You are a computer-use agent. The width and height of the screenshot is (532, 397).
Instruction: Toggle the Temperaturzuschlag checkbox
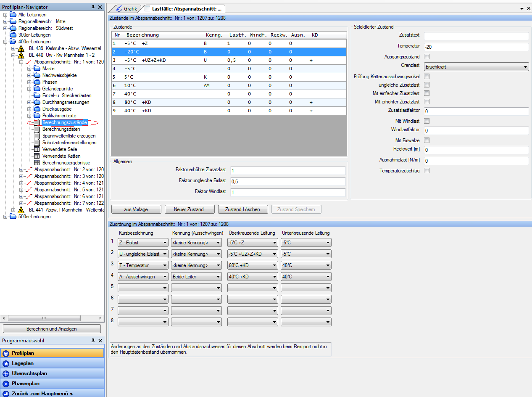(x=427, y=171)
